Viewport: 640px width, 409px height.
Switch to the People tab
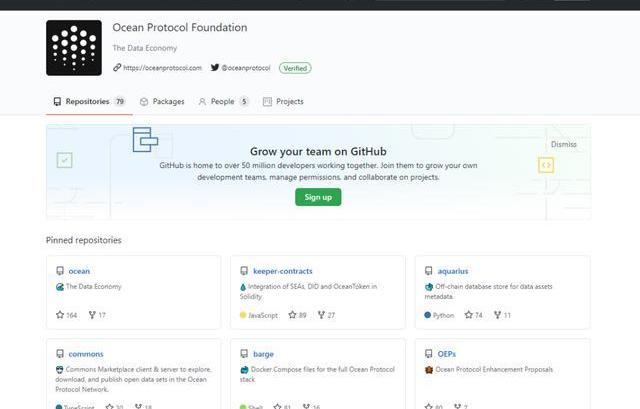pyautogui.click(x=222, y=101)
